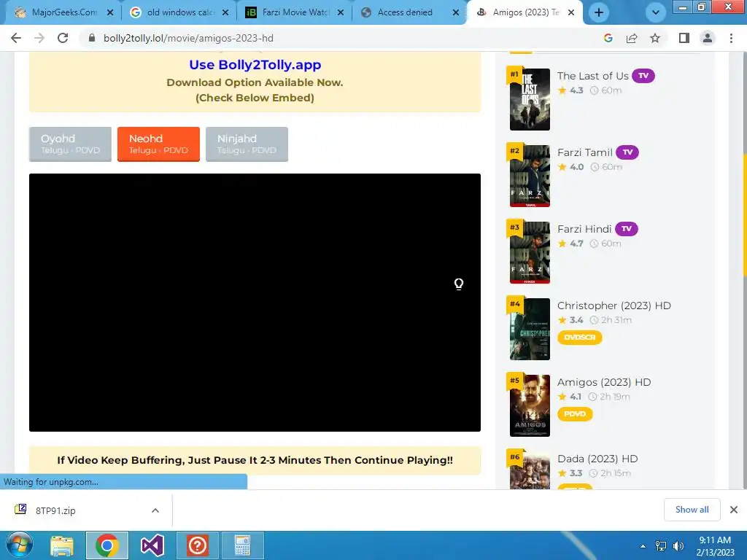Open the network status tray icon
Screen dimensions: 747x560
pyautogui.click(x=661, y=546)
